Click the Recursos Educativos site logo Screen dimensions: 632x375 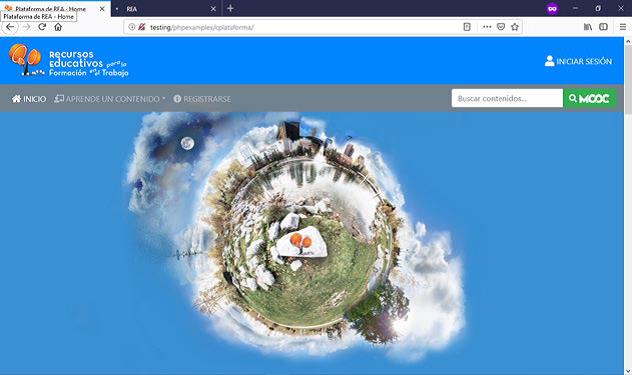pyautogui.click(x=69, y=60)
